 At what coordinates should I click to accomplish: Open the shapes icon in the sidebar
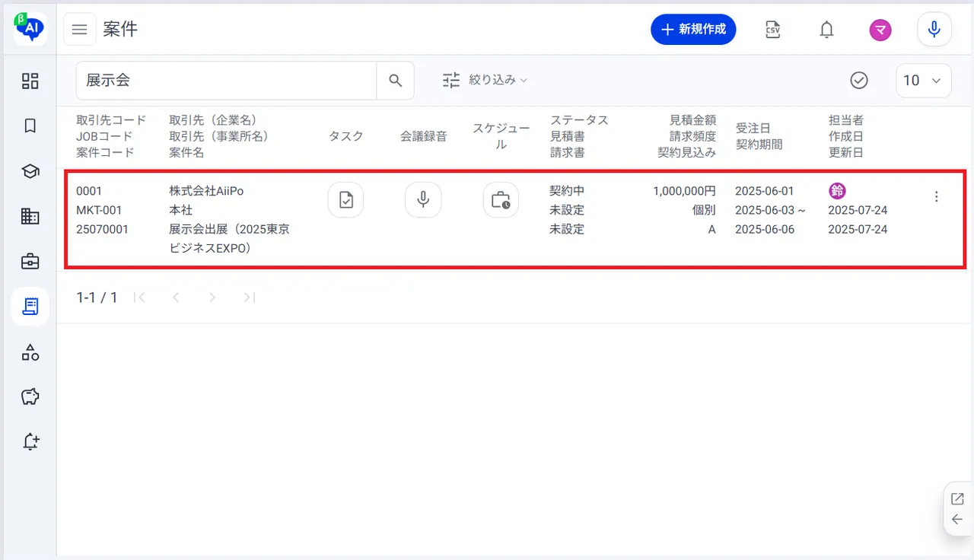(x=30, y=352)
